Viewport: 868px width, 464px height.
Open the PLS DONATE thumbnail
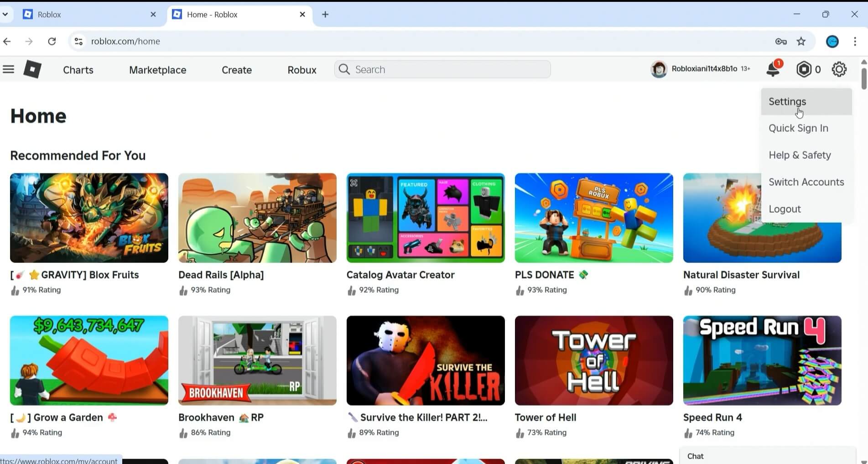pyautogui.click(x=594, y=218)
